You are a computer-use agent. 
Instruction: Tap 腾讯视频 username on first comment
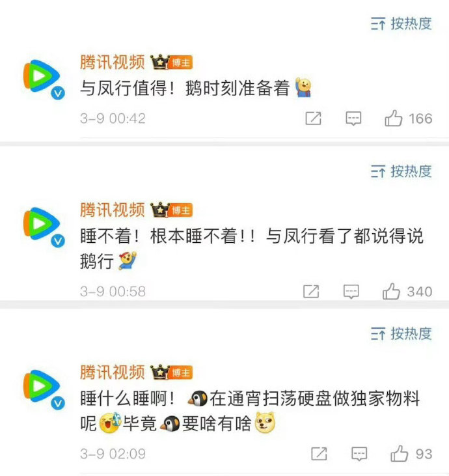[112, 63]
